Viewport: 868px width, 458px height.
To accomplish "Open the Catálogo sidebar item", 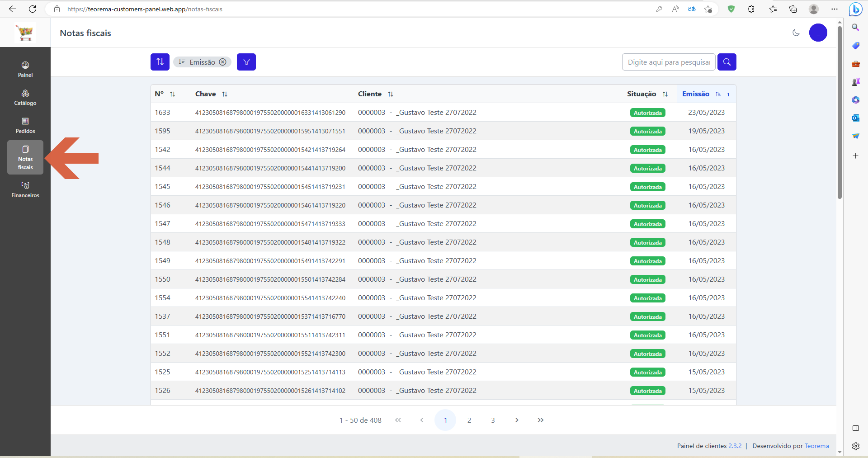I will (x=25, y=97).
